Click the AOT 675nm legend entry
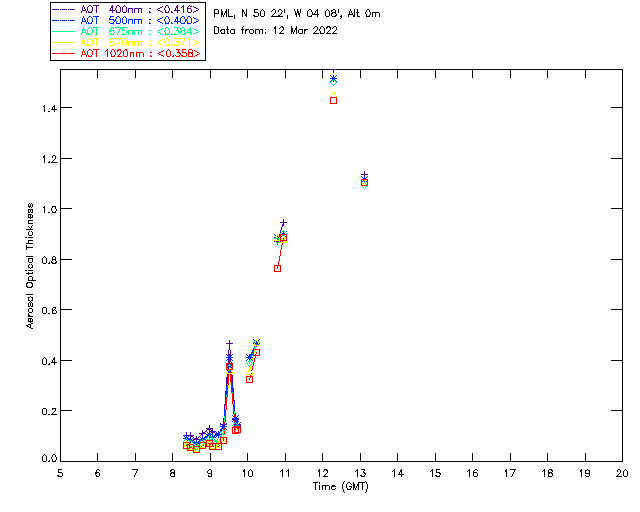 [127, 31]
